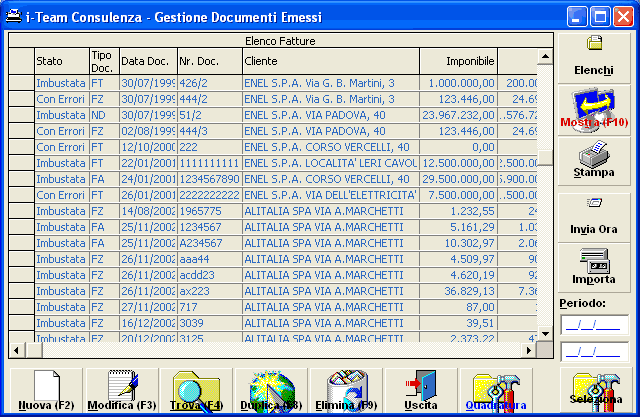The width and height of the screenshot is (640, 418).
Task: Click 'Con Errori' status for document 222
Action: (62, 147)
